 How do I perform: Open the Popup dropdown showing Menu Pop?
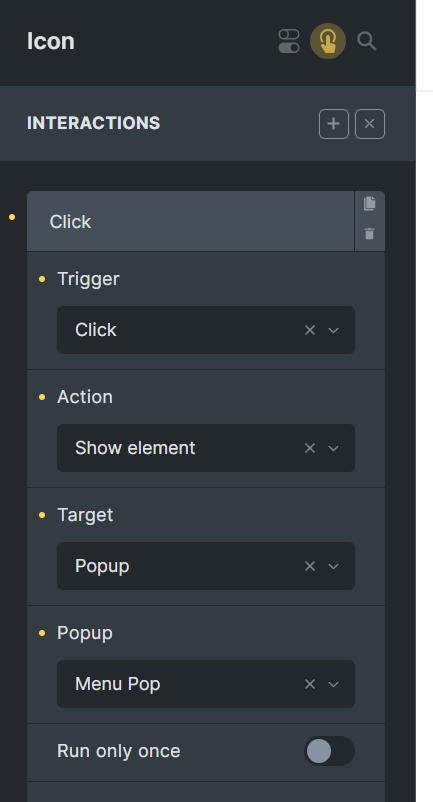tap(206, 684)
